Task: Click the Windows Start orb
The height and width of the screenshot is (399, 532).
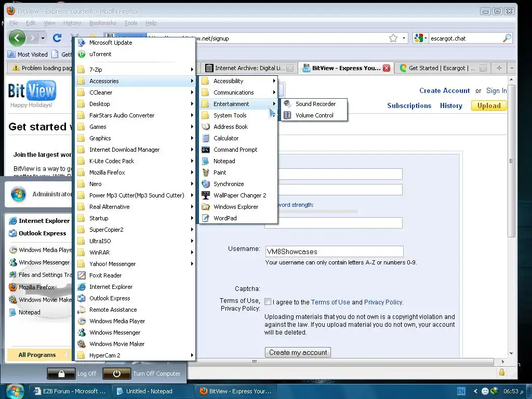Action: (15, 391)
